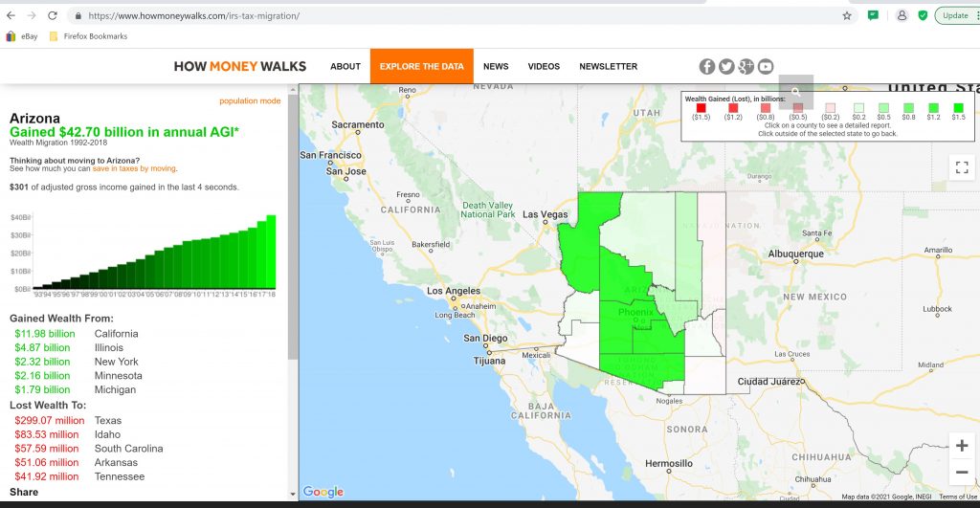Open the green chat extension icon
The height and width of the screenshot is (508, 980).
[873, 15]
